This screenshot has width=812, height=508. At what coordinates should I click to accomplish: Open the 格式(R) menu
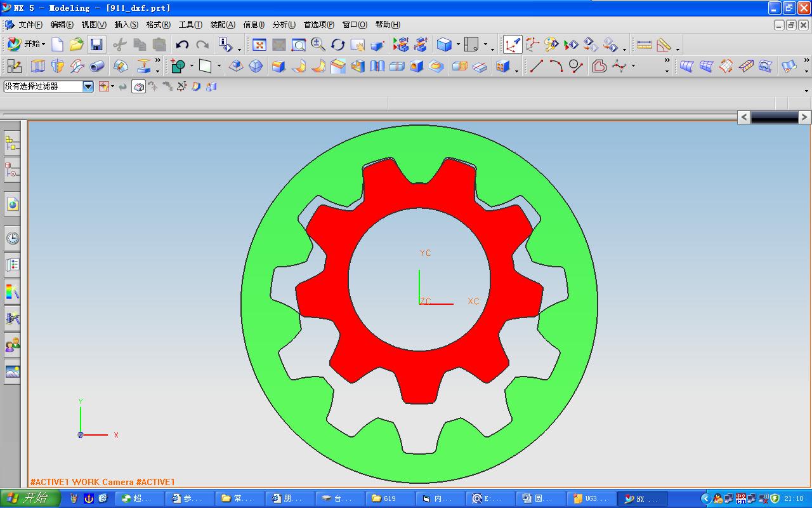[158, 25]
